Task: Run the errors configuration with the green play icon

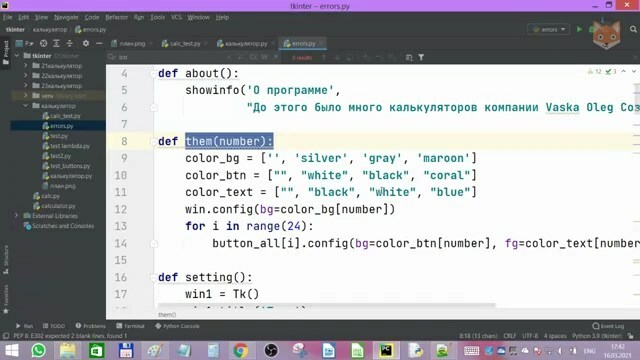Action: pos(579,29)
